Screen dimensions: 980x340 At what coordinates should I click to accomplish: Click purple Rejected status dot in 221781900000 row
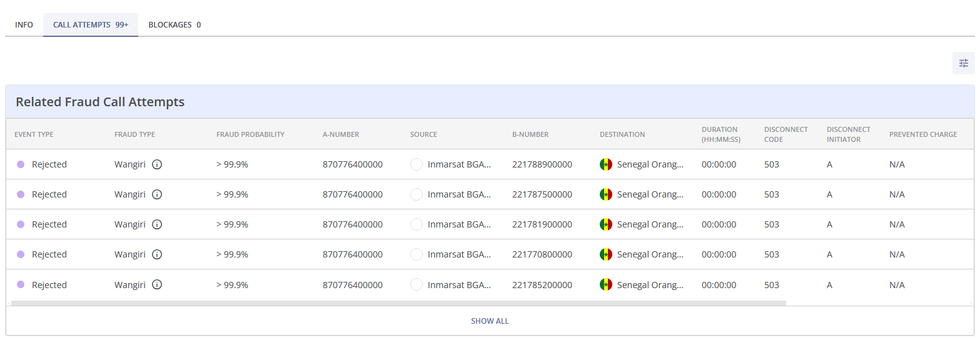pyautogui.click(x=21, y=224)
